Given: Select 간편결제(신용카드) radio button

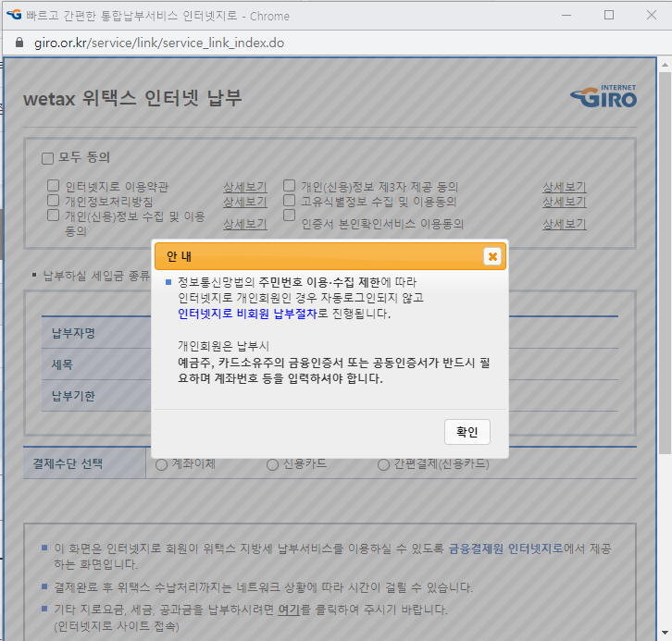Looking at the screenshot, I should [383, 464].
